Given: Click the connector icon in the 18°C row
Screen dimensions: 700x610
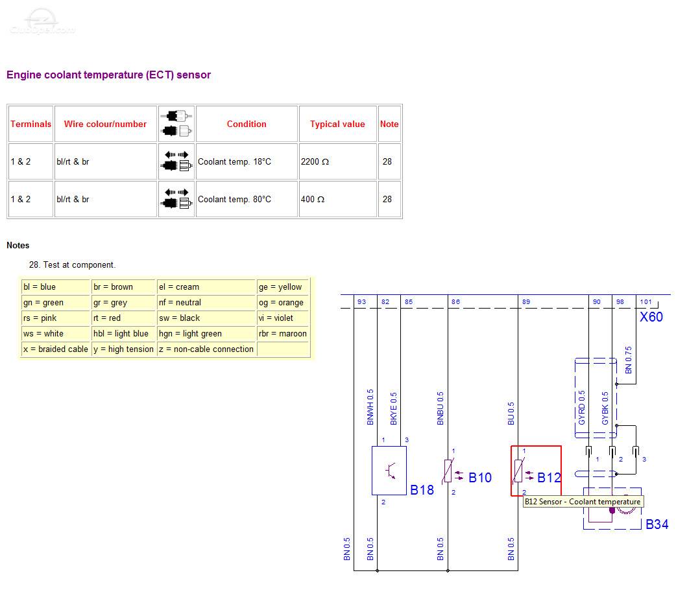Looking at the screenshot, I should [x=176, y=161].
